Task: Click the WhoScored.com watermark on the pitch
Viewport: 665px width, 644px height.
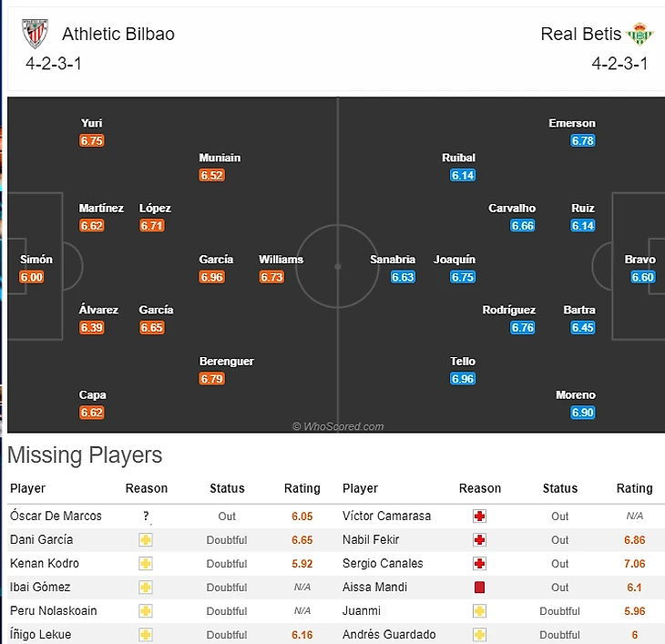Action: 338,426
